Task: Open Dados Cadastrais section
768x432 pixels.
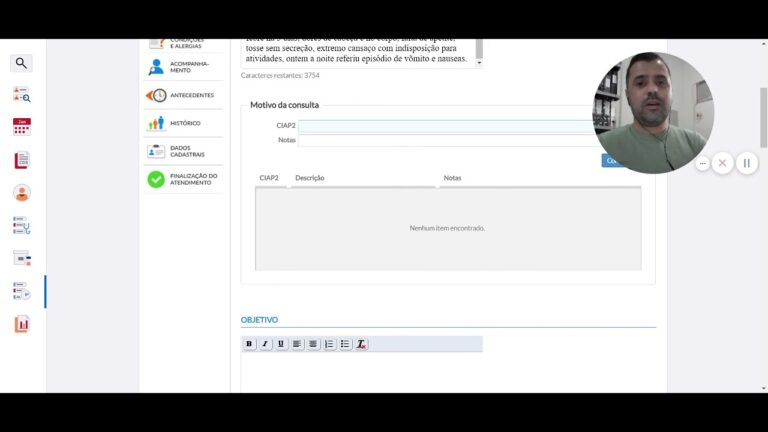Action: tap(183, 151)
